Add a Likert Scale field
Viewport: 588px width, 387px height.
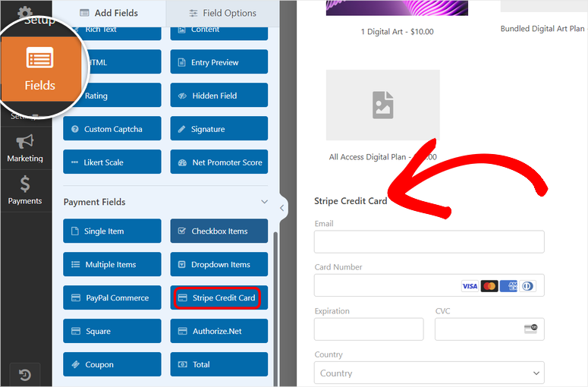[x=112, y=162]
